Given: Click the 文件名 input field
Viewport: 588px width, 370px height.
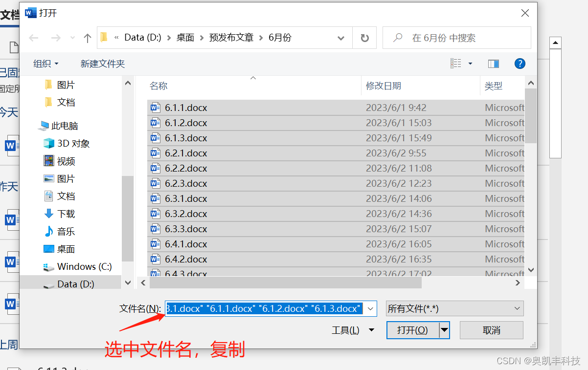Looking at the screenshot, I should pos(265,308).
